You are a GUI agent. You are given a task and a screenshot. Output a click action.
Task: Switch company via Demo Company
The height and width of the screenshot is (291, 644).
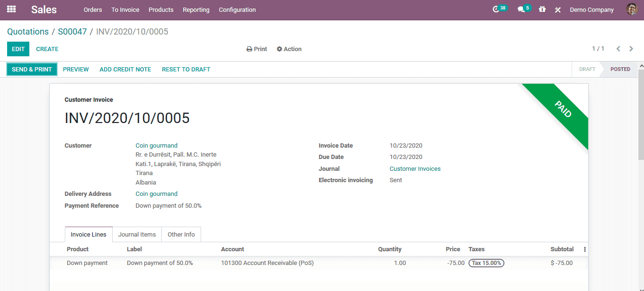coord(591,9)
